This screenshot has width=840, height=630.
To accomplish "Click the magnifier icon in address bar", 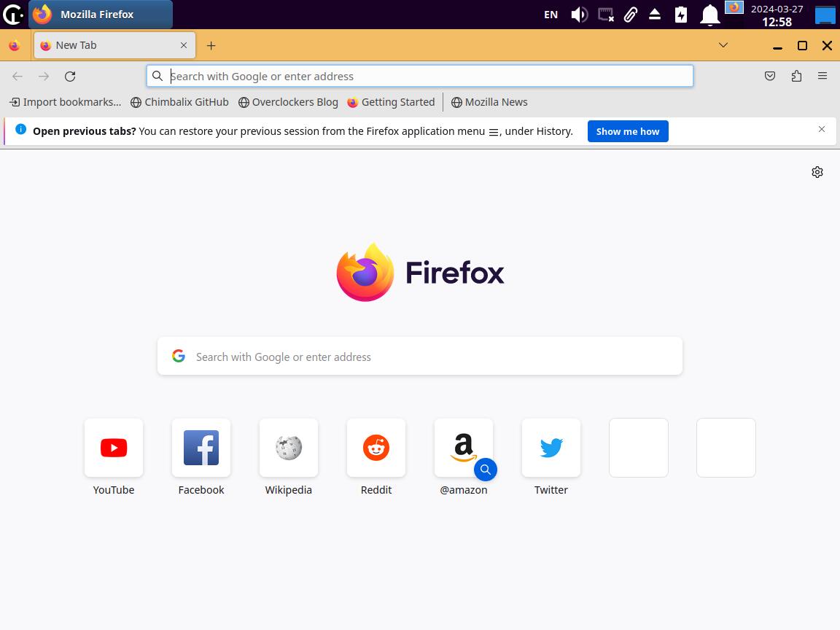I will [157, 76].
